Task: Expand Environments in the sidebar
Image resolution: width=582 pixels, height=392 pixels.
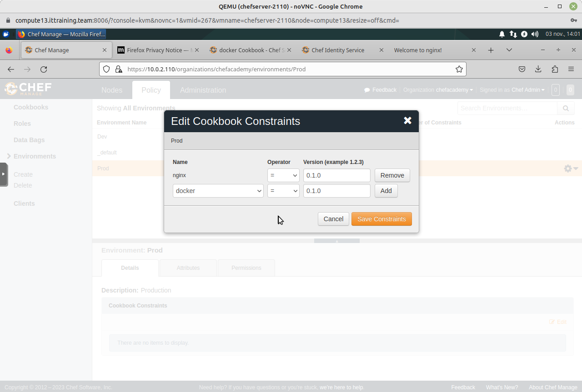Action: click(x=35, y=156)
